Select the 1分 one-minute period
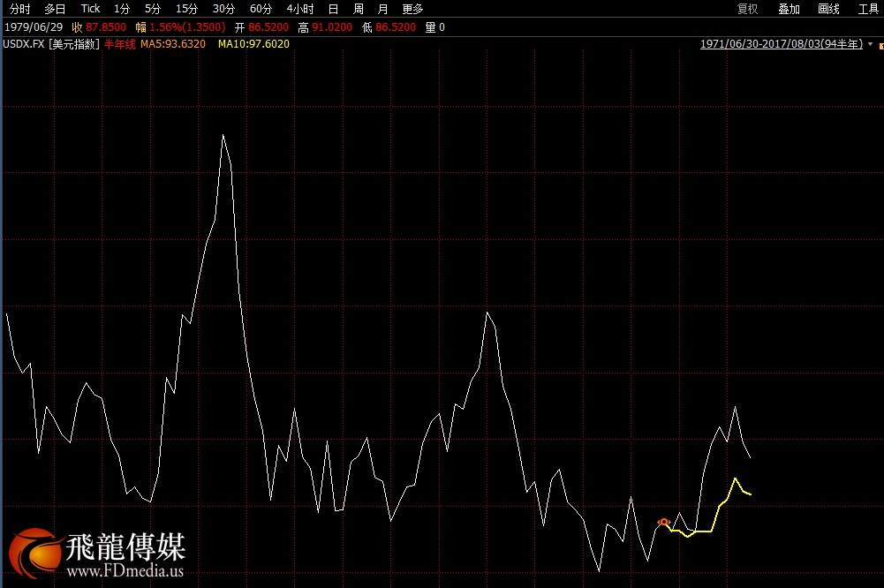Viewport: 884px width, 588px height. (x=122, y=9)
